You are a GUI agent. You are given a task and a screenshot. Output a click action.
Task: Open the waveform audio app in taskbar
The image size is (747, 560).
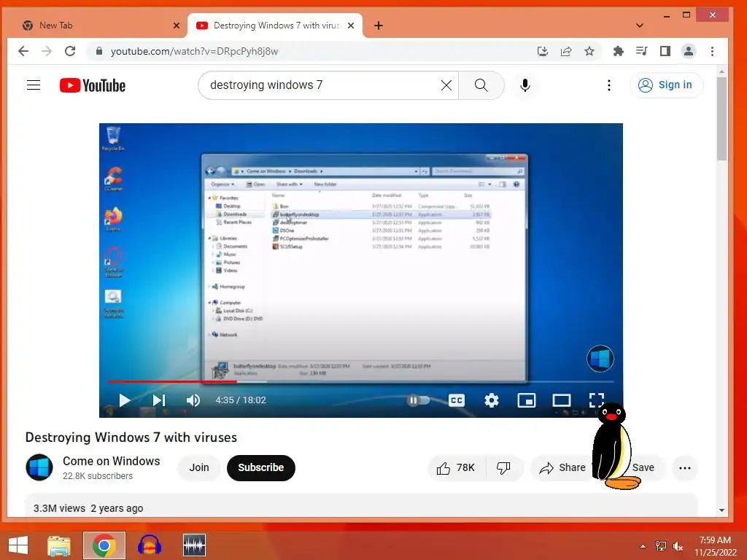(194, 545)
